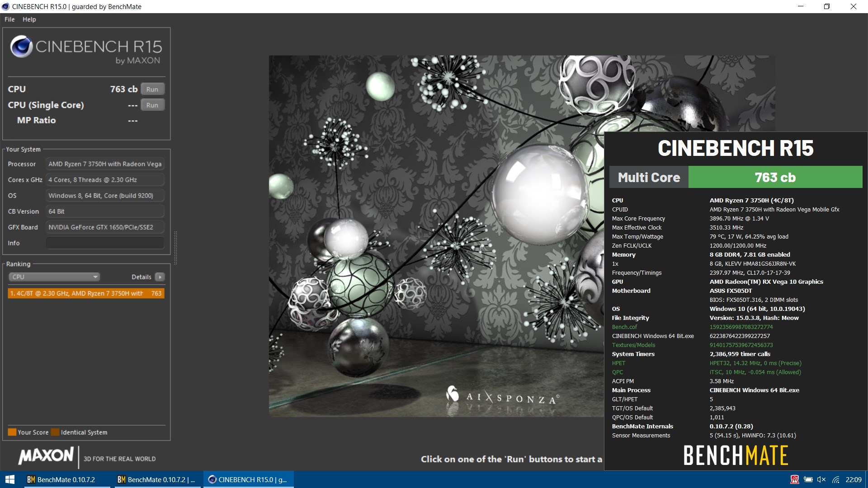Viewport: 868px width, 488px height.
Task: Expand the Ranking Details arrow
Action: pos(160,277)
